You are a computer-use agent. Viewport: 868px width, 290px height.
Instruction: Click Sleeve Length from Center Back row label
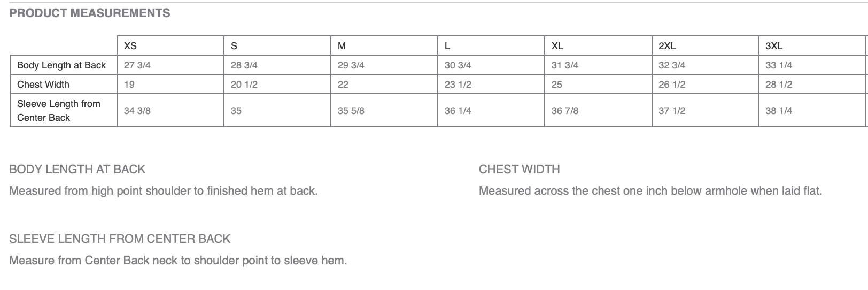(59, 111)
